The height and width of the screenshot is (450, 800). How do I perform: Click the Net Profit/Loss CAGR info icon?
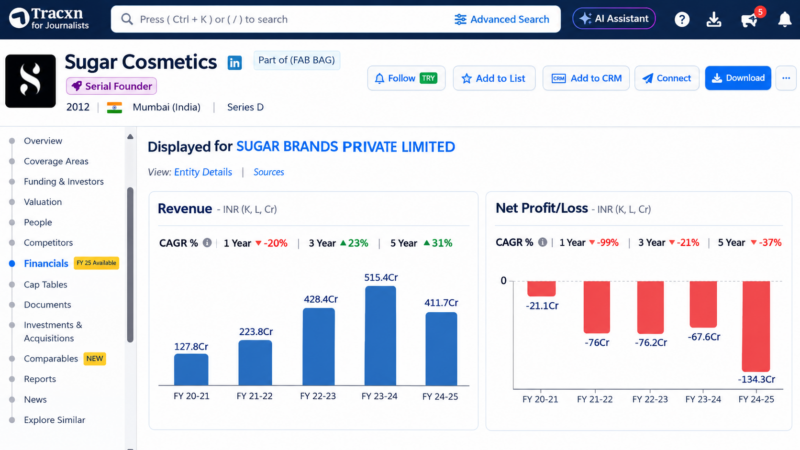tap(542, 242)
